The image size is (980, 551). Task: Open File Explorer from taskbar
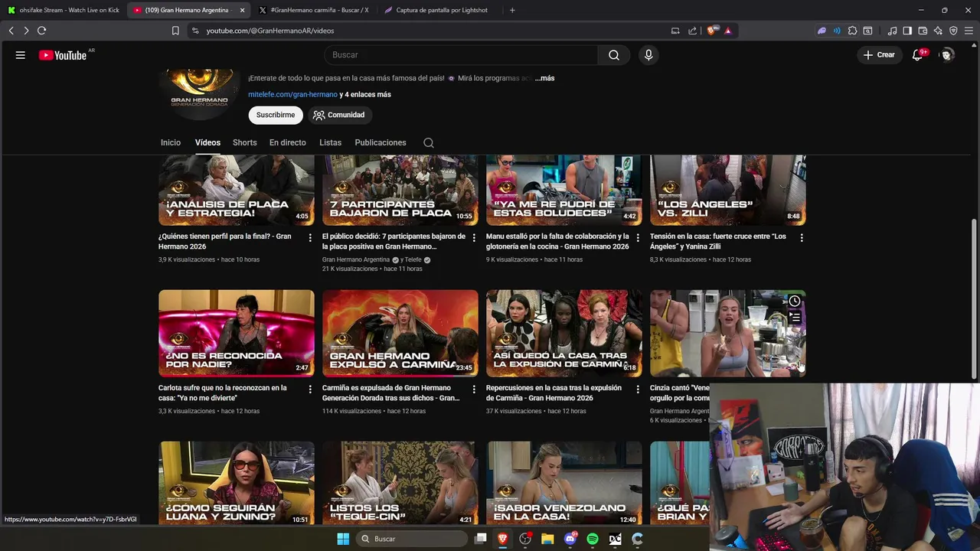pos(547,539)
